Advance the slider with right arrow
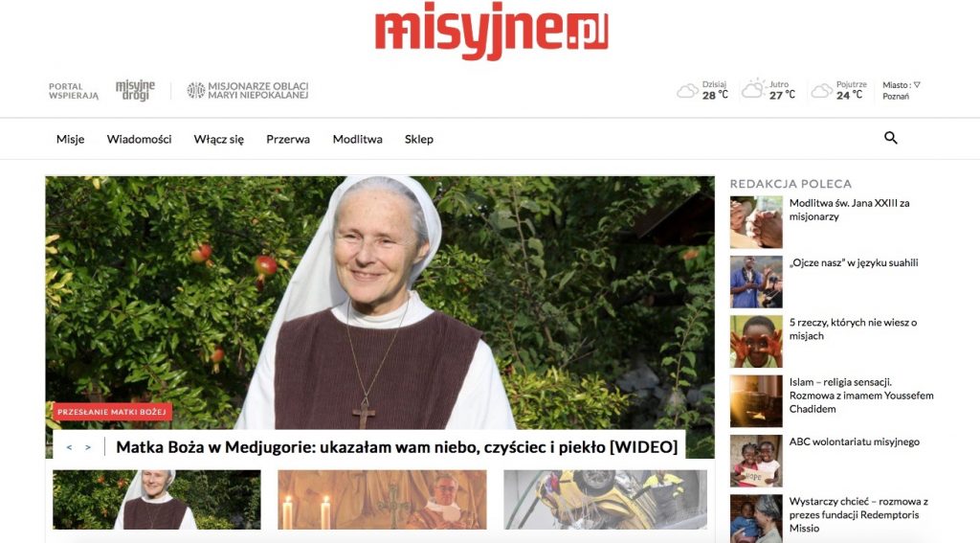The width and height of the screenshot is (980, 543). point(88,447)
